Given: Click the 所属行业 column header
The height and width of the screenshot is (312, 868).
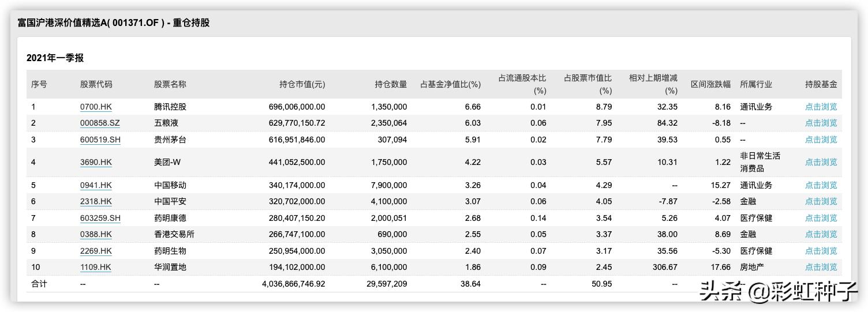Looking at the screenshot, I should [x=756, y=84].
